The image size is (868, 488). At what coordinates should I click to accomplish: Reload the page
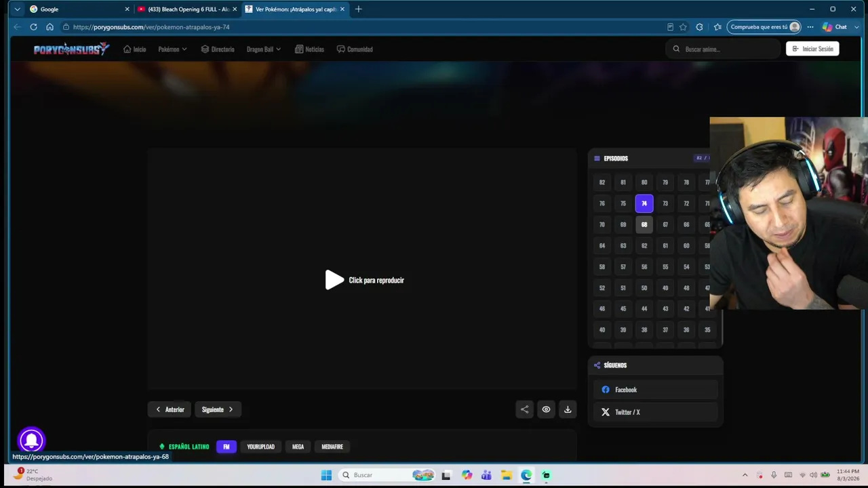click(x=33, y=27)
